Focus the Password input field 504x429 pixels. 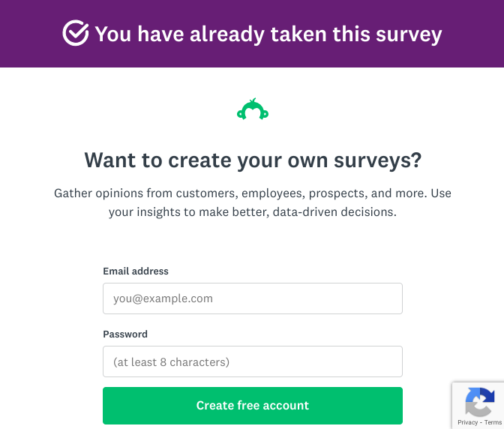(253, 361)
